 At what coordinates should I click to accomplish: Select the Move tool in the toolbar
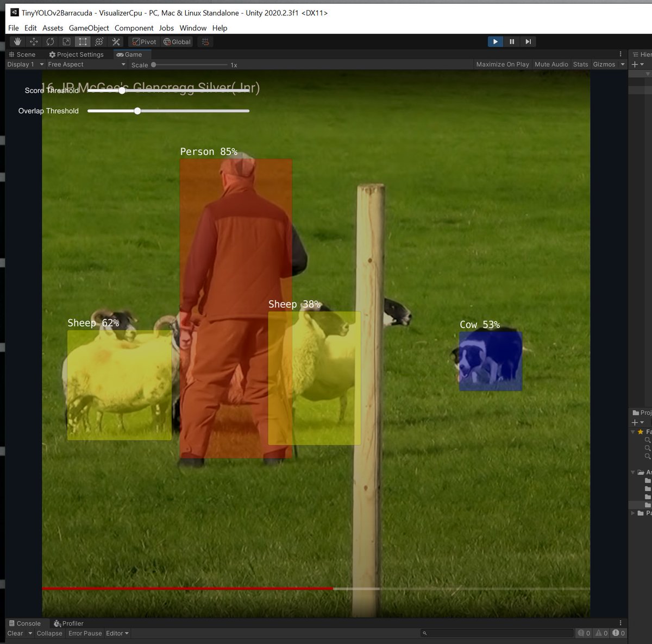(x=34, y=41)
